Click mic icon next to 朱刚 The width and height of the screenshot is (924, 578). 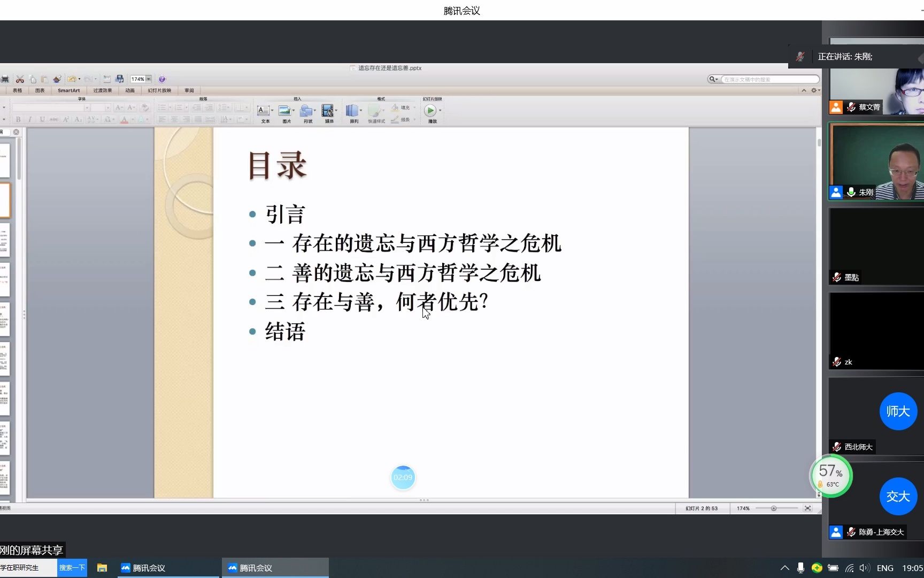click(x=851, y=192)
